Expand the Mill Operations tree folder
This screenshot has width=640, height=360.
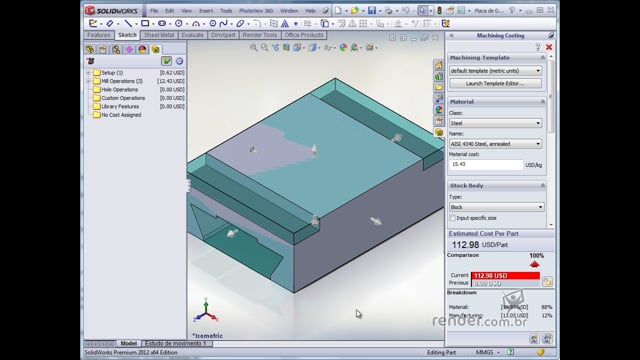[x=88, y=81]
